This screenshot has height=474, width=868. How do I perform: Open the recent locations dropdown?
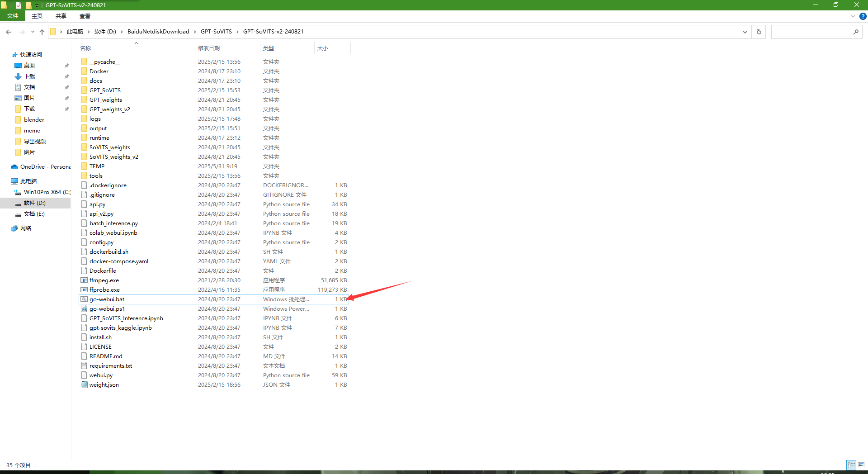tap(33, 32)
